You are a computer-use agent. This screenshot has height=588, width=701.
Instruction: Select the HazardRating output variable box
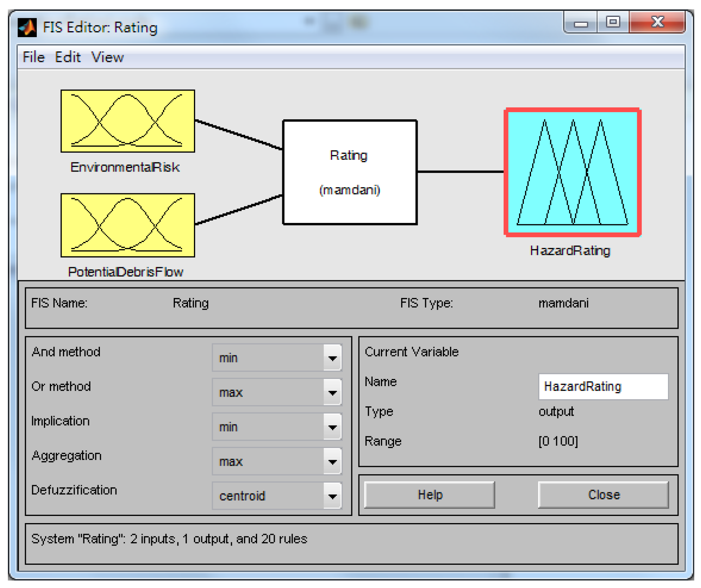tap(572, 172)
